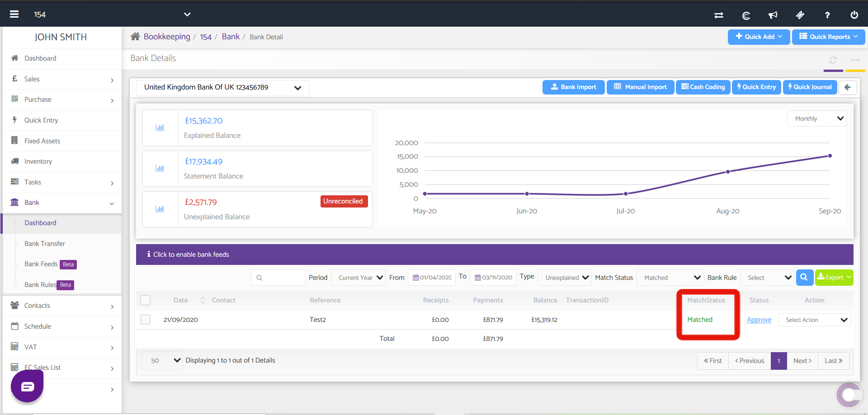This screenshot has height=415, width=868.
Task: Expand the Purchase sidebar menu
Action: (62, 100)
